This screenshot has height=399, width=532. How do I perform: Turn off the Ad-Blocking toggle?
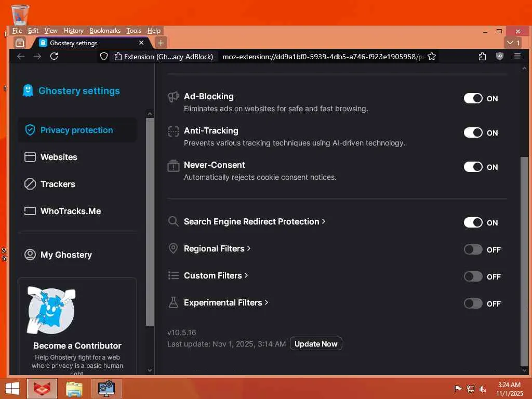tap(473, 98)
